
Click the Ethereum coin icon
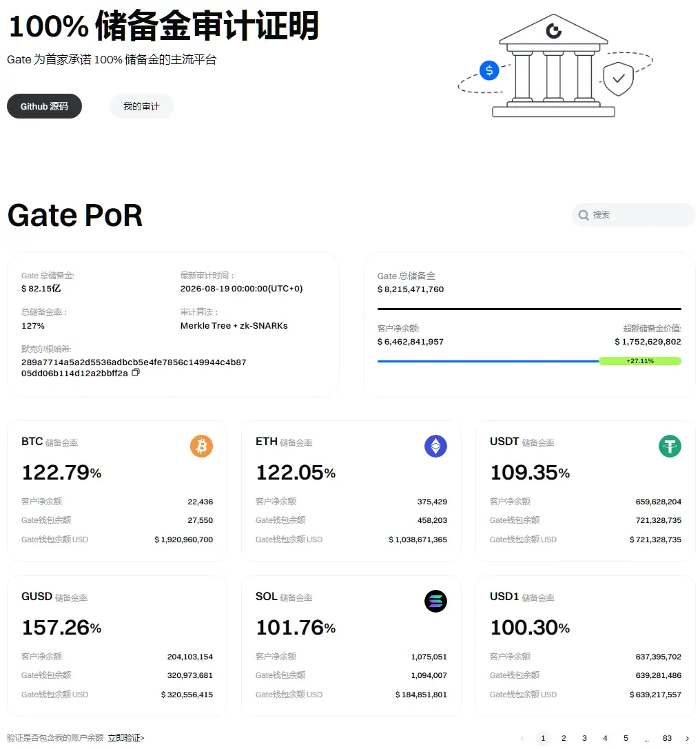[x=435, y=446]
